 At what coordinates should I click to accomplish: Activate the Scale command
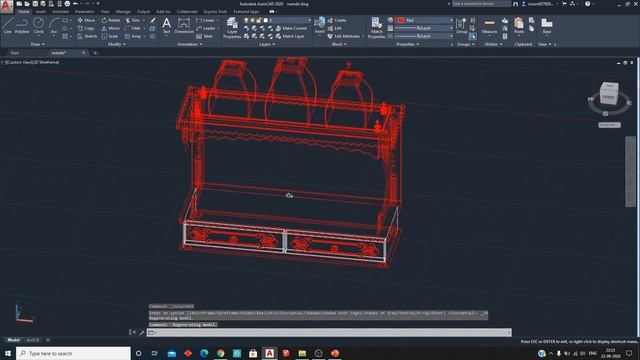click(110, 36)
